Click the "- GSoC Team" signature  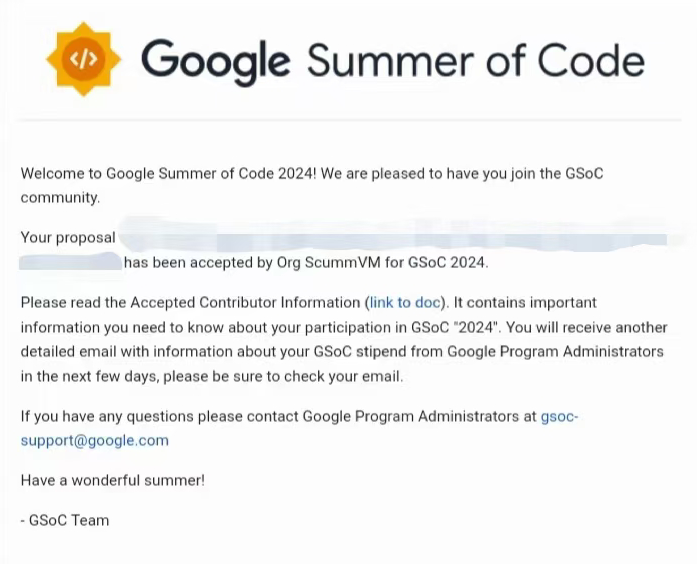pos(65,520)
